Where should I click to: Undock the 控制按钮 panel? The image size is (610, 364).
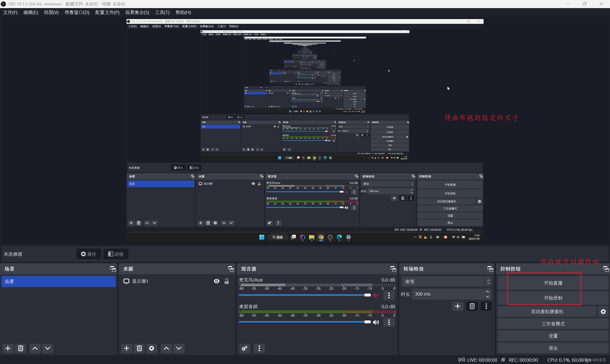pyautogui.click(x=606, y=269)
